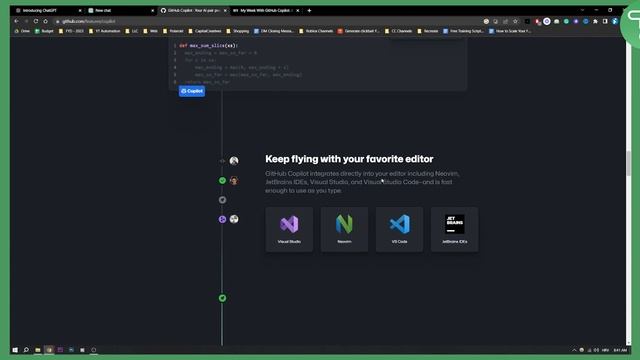Reload the current page
Viewport: 640px width, 360px height.
[x=36, y=21]
